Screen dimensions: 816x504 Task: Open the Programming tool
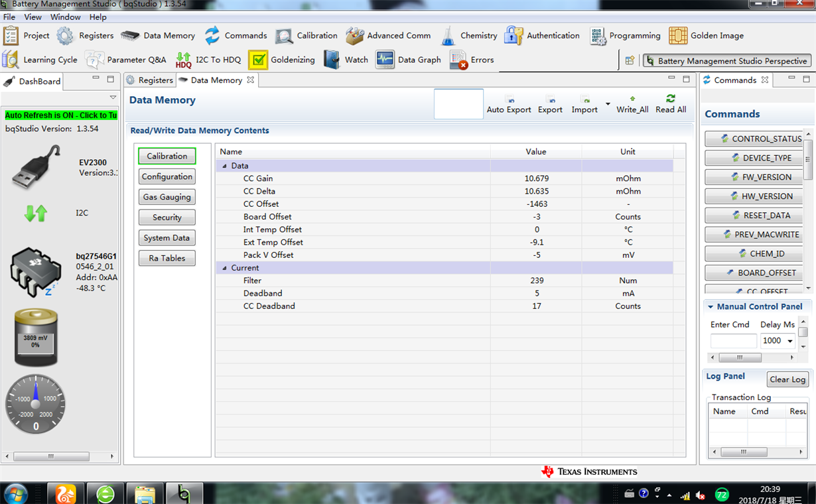(625, 36)
